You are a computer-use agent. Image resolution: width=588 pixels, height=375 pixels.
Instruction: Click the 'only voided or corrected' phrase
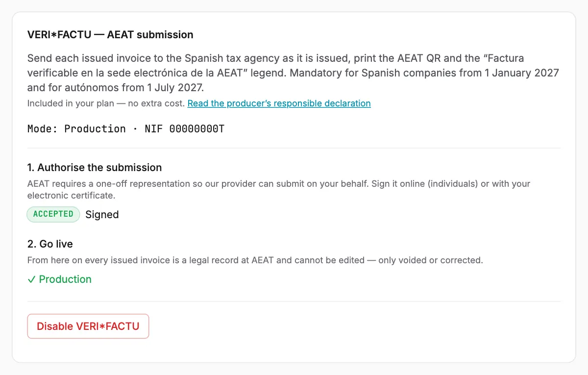[x=429, y=260]
